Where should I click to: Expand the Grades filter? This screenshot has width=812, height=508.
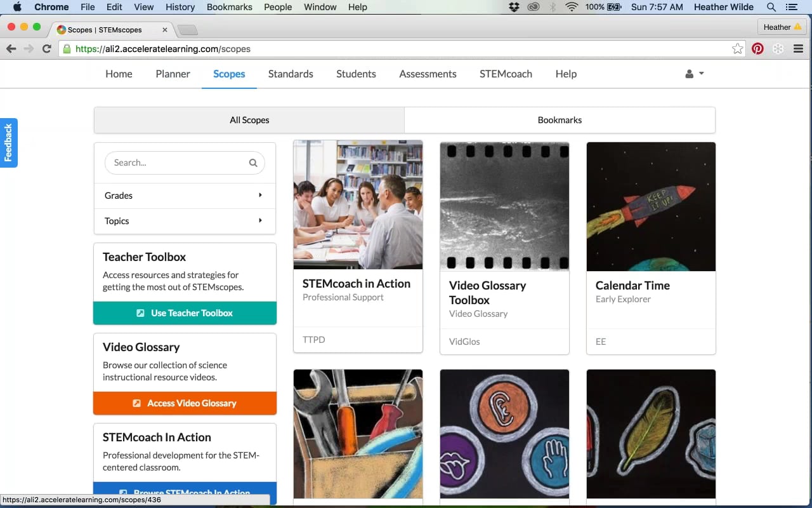tap(185, 196)
